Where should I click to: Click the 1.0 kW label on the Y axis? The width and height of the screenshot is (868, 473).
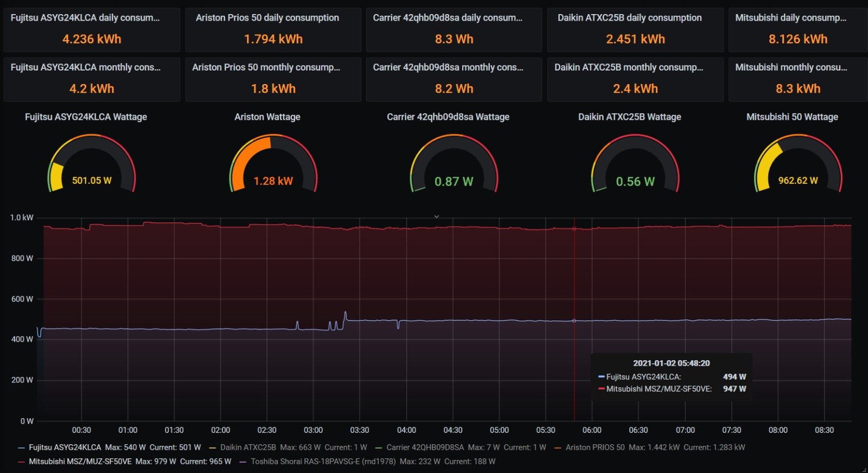[x=22, y=218]
